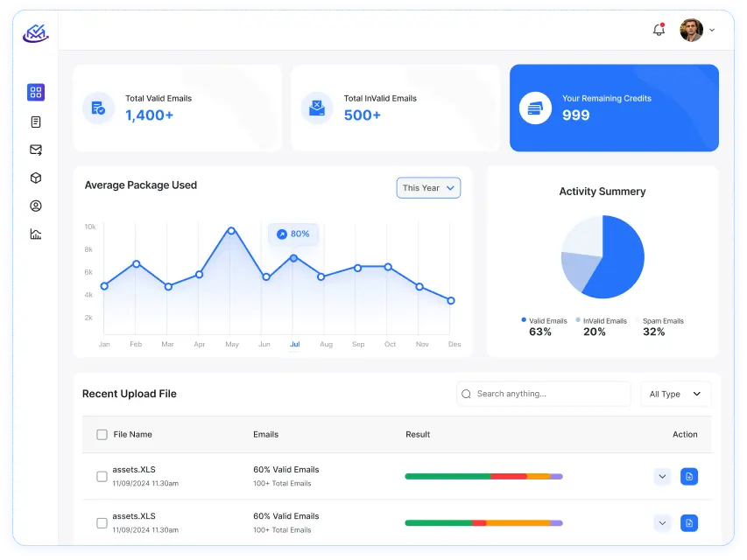Click the notification bell icon
Viewport: 747px width, 560px height.
click(659, 30)
